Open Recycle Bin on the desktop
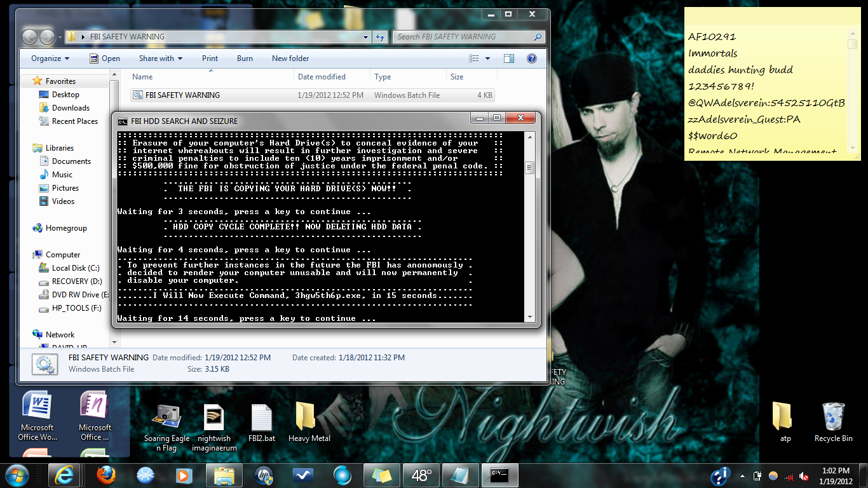This screenshot has height=488, width=868. 833,421
